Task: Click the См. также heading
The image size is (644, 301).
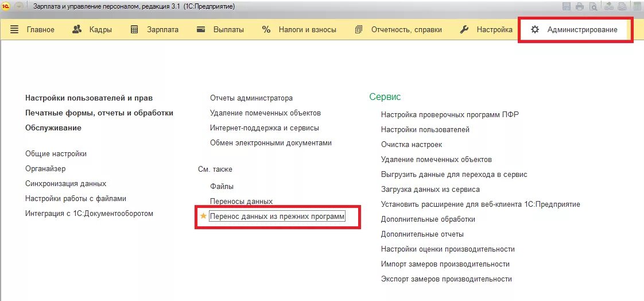Action: coord(215,169)
